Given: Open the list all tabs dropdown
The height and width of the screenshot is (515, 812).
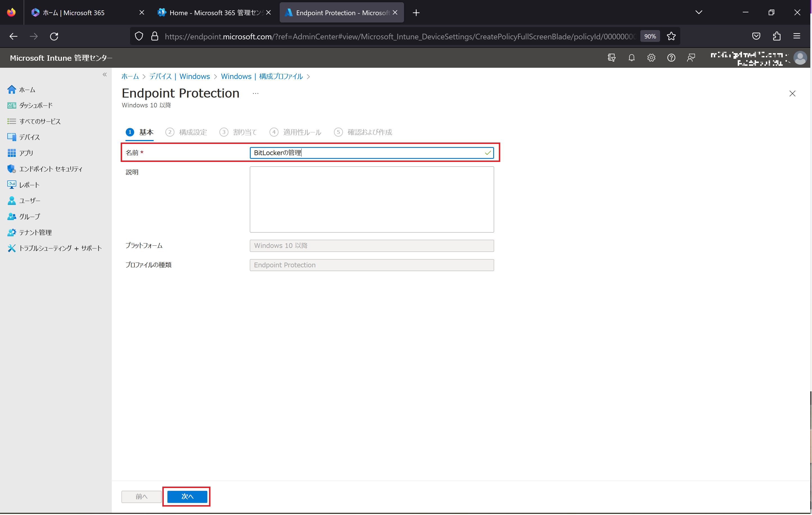Looking at the screenshot, I should pyautogui.click(x=699, y=12).
